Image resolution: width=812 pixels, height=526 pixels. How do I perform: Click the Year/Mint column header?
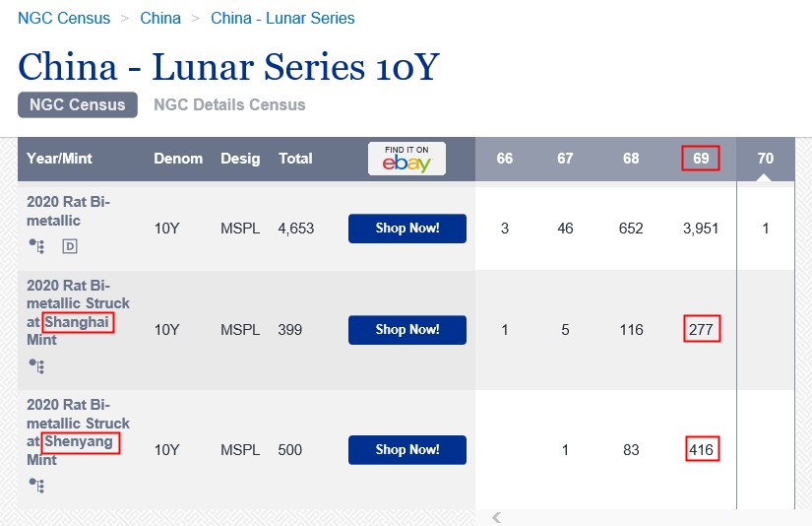tap(59, 159)
